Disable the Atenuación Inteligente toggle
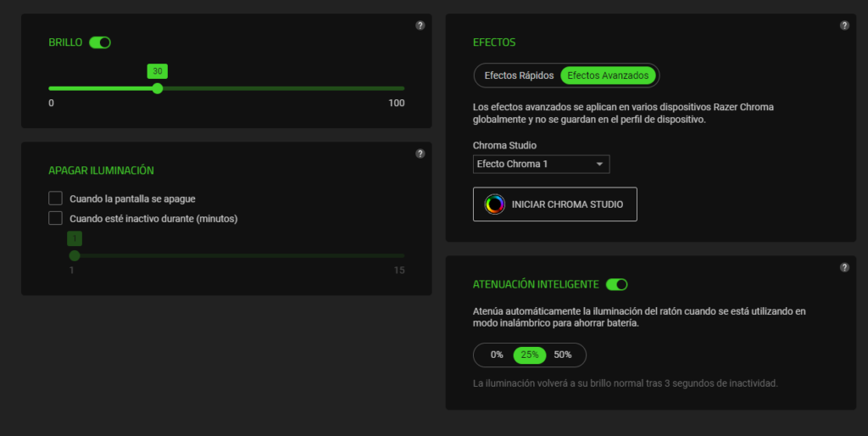 [616, 284]
